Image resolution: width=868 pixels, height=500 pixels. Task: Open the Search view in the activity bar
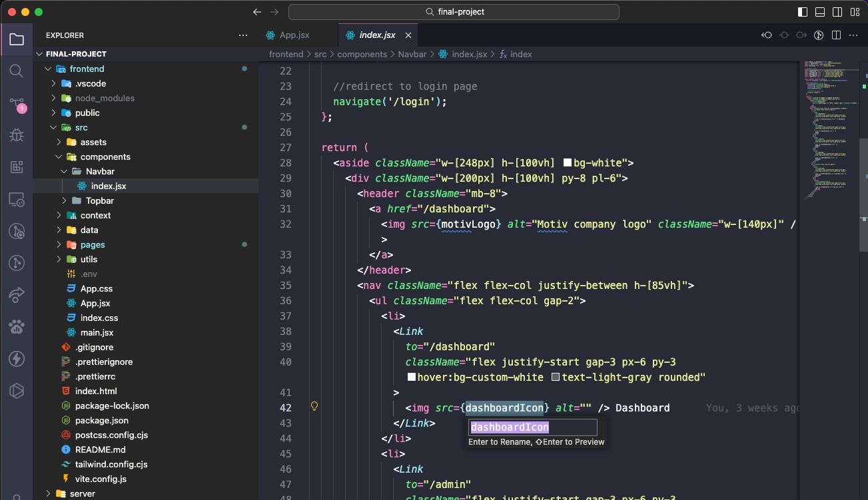17,71
